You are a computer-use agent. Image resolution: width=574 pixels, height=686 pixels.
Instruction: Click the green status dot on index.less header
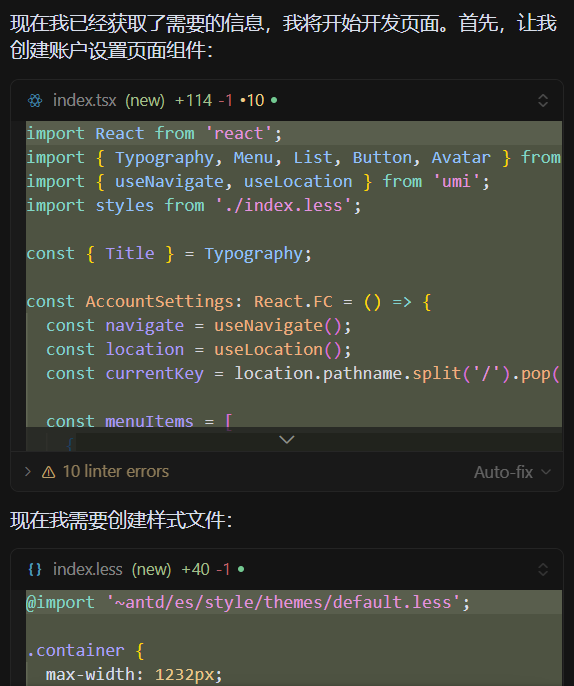pos(241,570)
